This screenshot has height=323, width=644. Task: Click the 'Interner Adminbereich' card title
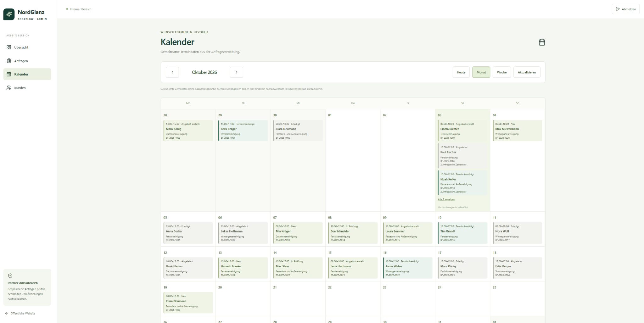tap(23, 283)
